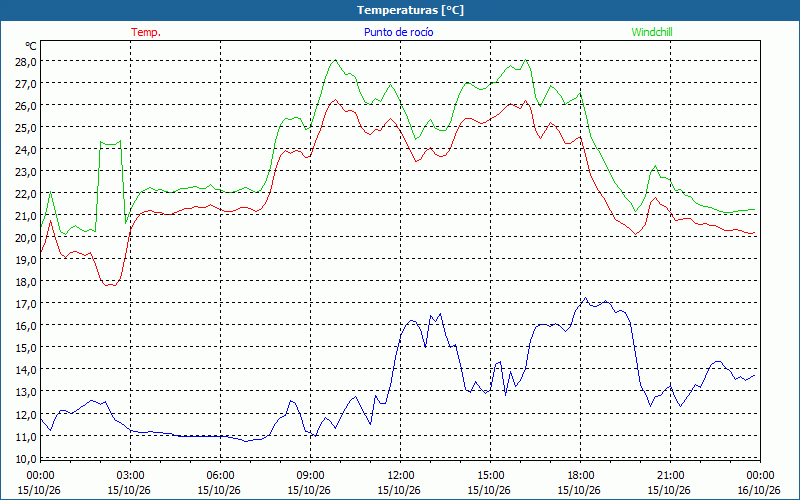Click the 27,0 y-axis value
800x500 pixels.
point(25,84)
